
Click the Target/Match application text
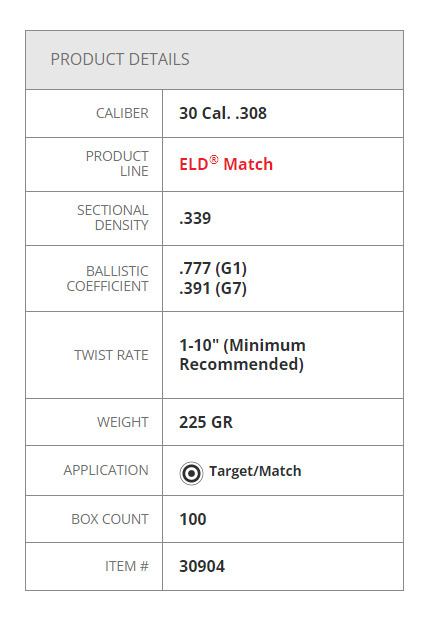click(x=255, y=471)
